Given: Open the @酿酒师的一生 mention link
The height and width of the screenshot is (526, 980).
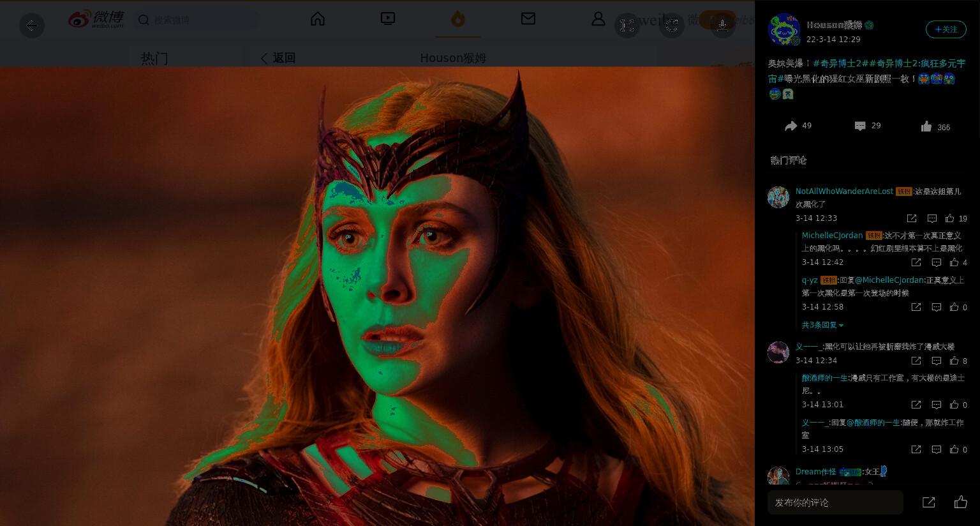Looking at the screenshot, I should click(x=873, y=423).
